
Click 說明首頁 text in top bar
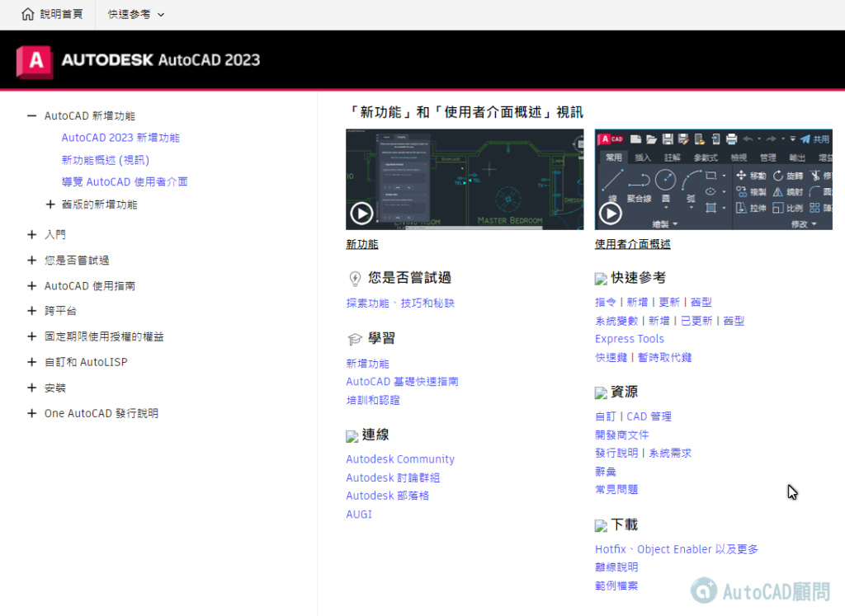pos(61,14)
